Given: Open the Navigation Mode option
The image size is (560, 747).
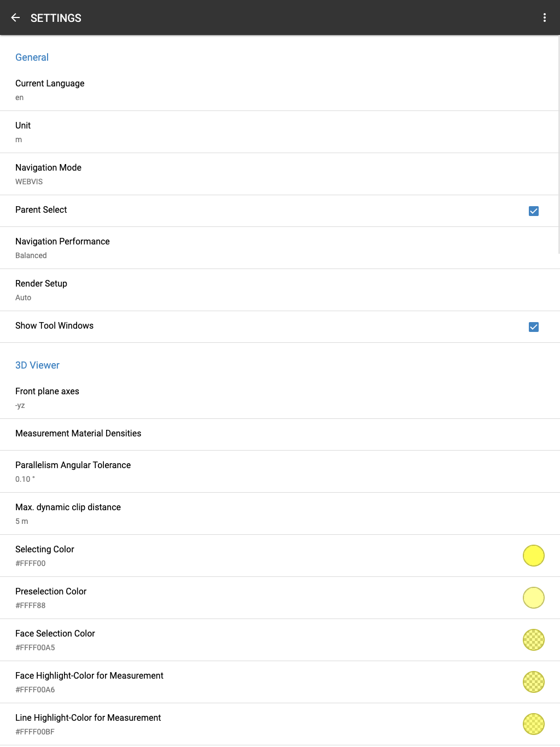Looking at the screenshot, I should 48,174.
